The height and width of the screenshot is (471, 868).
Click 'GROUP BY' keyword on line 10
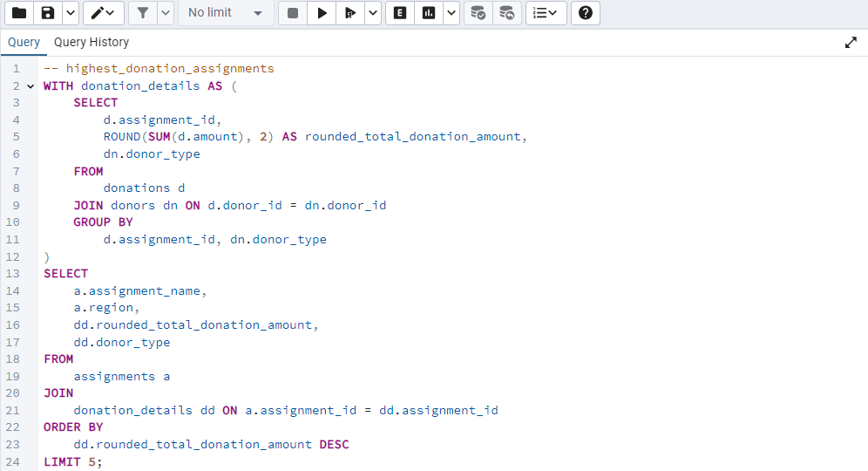[103, 222]
